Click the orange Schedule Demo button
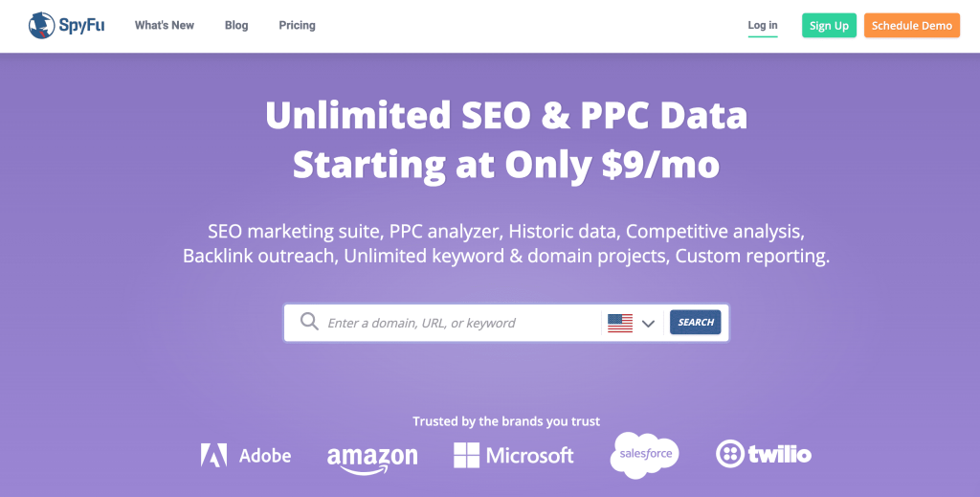Viewport: 980px width, 497px height. (911, 26)
